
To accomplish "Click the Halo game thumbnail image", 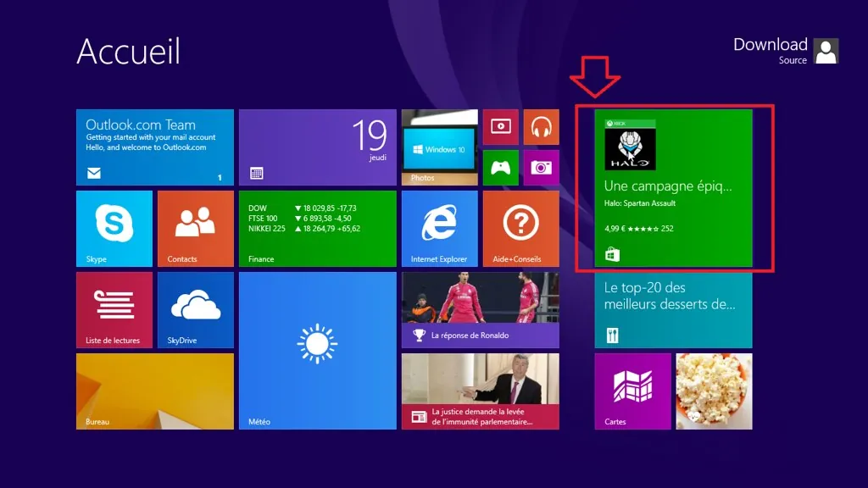I will pyautogui.click(x=630, y=145).
